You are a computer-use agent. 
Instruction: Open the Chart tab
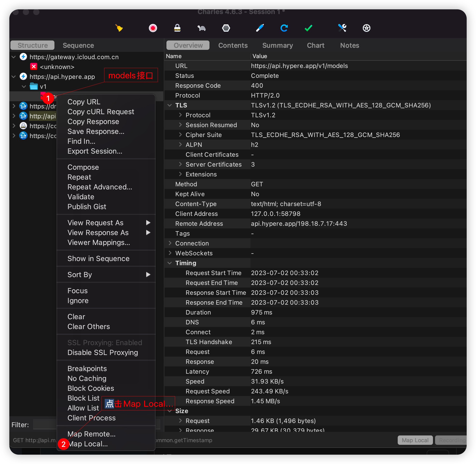point(316,45)
